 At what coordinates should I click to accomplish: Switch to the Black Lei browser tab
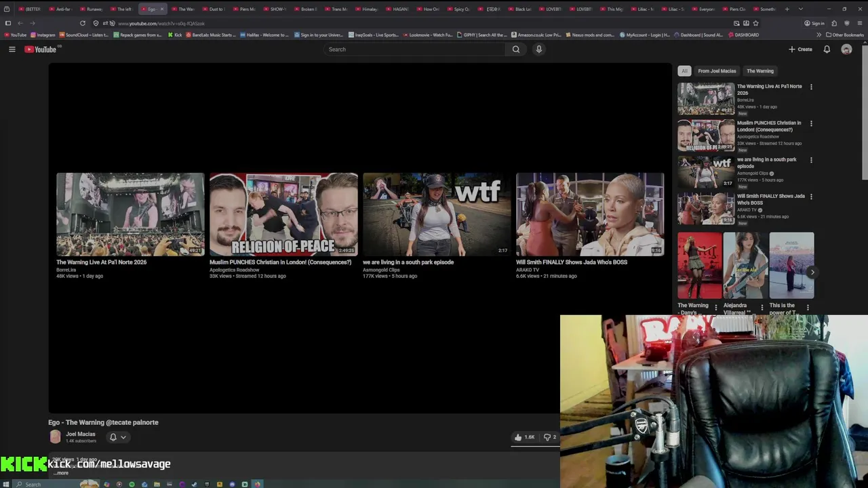point(521,9)
